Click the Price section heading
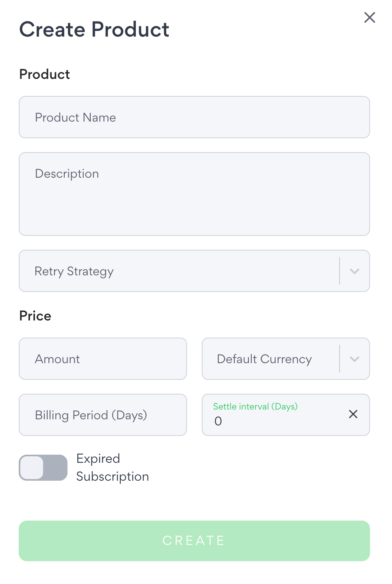The height and width of the screenshot is (584, 392). (35, 316)
